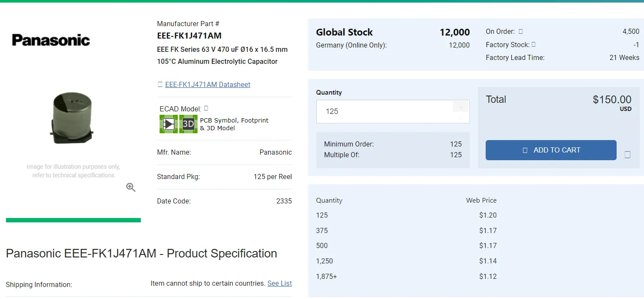
Task: Click the Minimum Order 125 value
Action: (x=456, y=144)
